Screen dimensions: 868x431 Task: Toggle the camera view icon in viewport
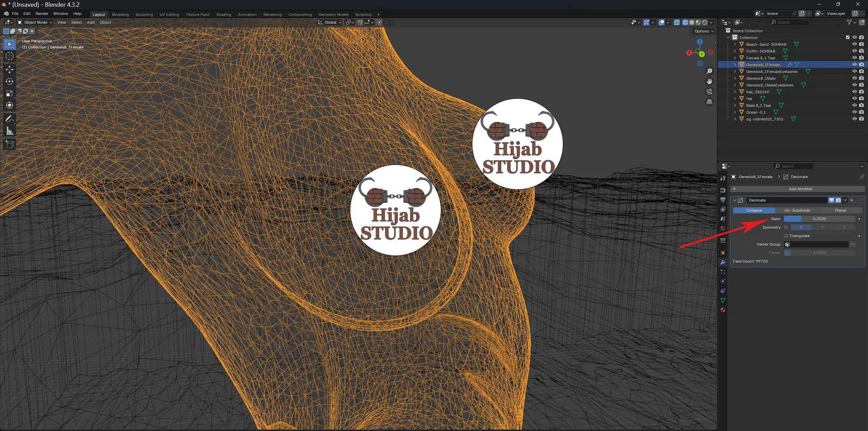(709, 92)
